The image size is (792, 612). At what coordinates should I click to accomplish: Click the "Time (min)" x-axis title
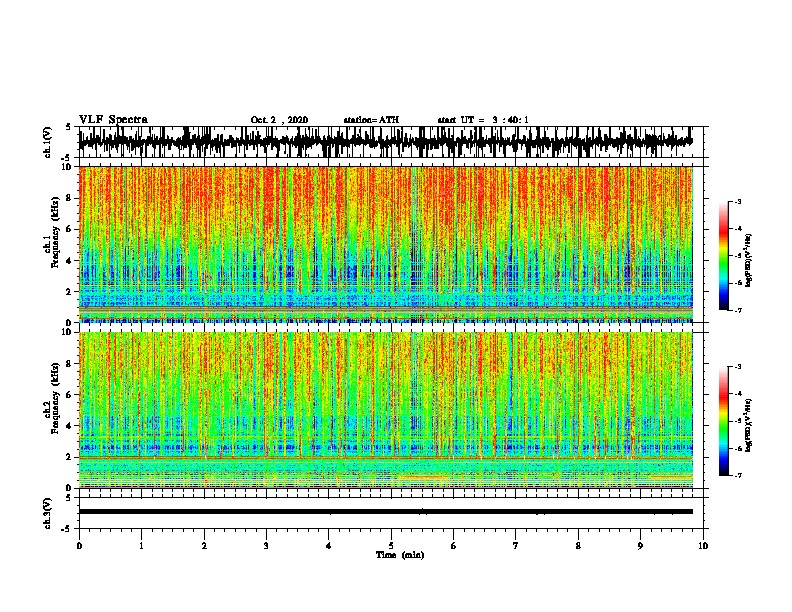(x=400, y=555)
